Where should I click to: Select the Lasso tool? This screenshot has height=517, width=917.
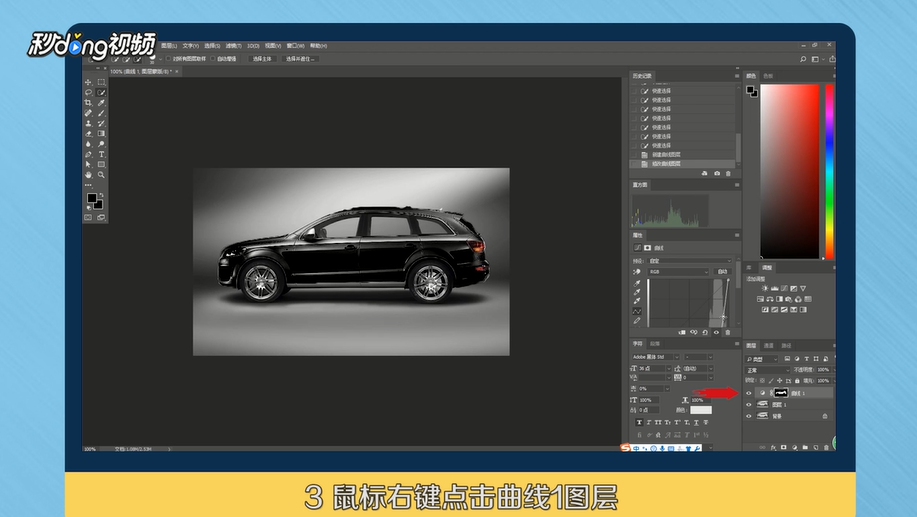[88, 92]
